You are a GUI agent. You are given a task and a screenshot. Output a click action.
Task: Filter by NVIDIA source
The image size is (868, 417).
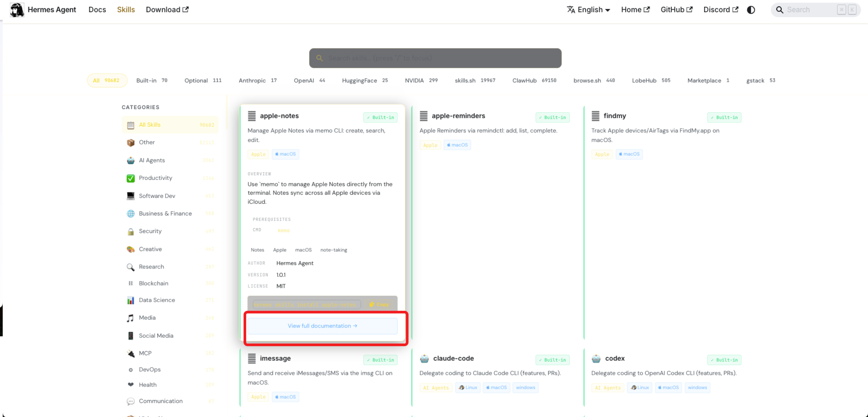421,81
